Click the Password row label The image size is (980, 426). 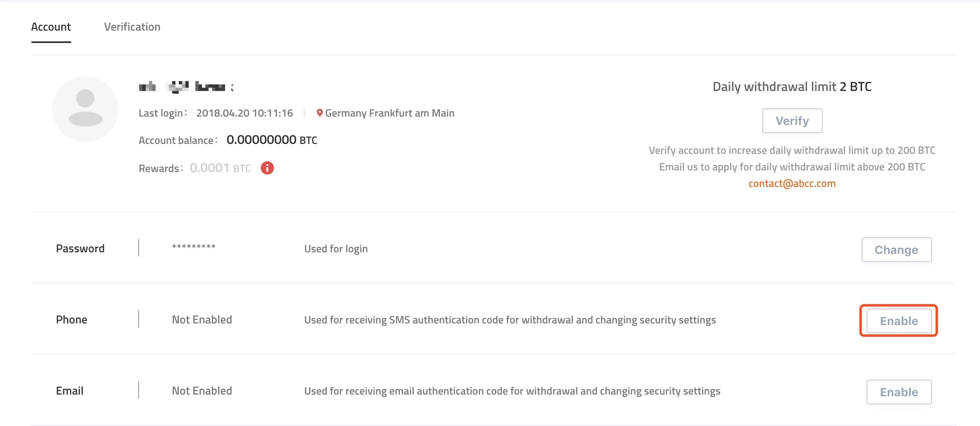click(x=80, y=249)
